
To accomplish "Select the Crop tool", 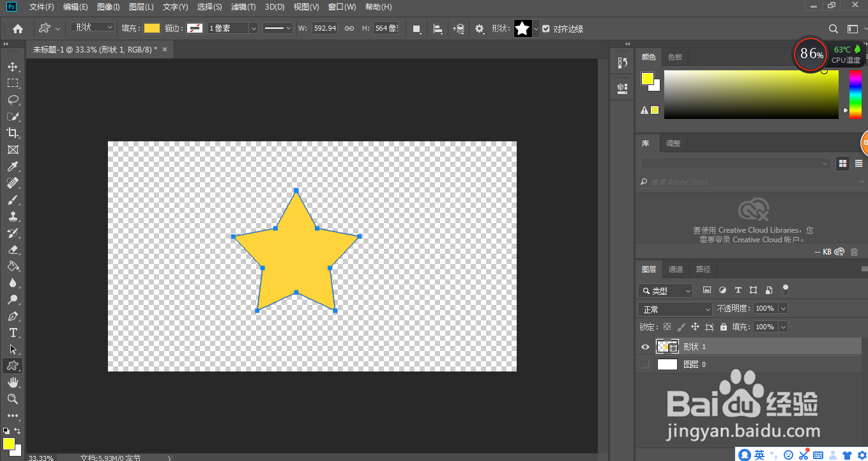I will (x=13, y=133).
